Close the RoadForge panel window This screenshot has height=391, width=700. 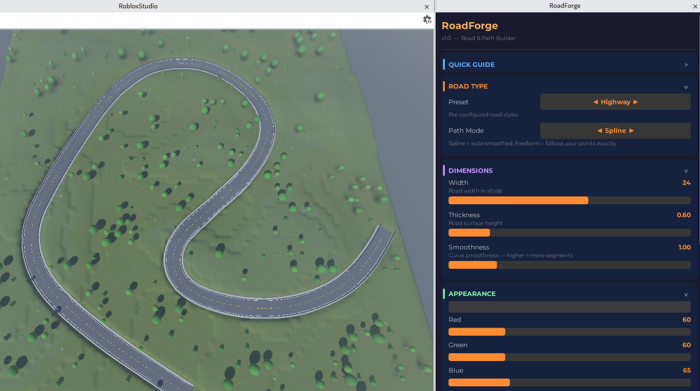pyautogui.click(x=695, y=6)
